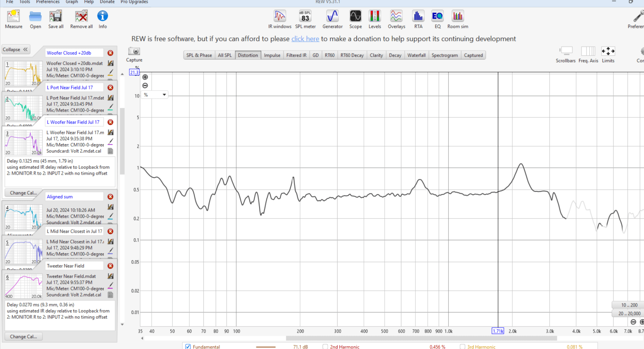Click the Measure toolbar icon
Image resolution: width=644 pixels, height=349 pixels.
pyautogui.click(x=14, y=19)
